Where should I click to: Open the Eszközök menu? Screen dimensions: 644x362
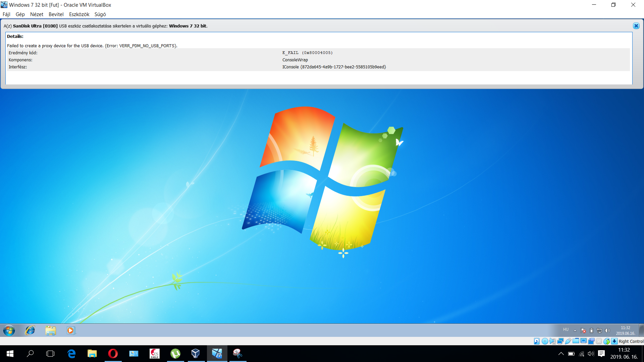[x=79, y=14]
